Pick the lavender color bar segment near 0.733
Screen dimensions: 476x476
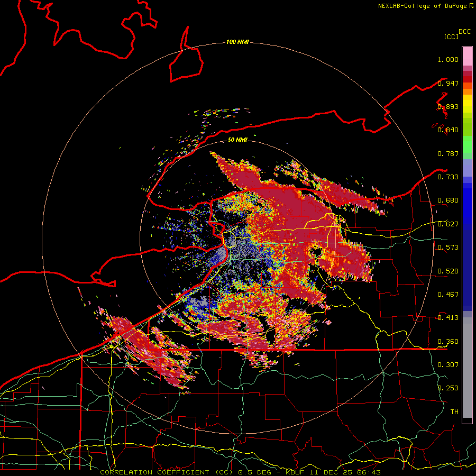pyautogui.click(x=467, y=168)
